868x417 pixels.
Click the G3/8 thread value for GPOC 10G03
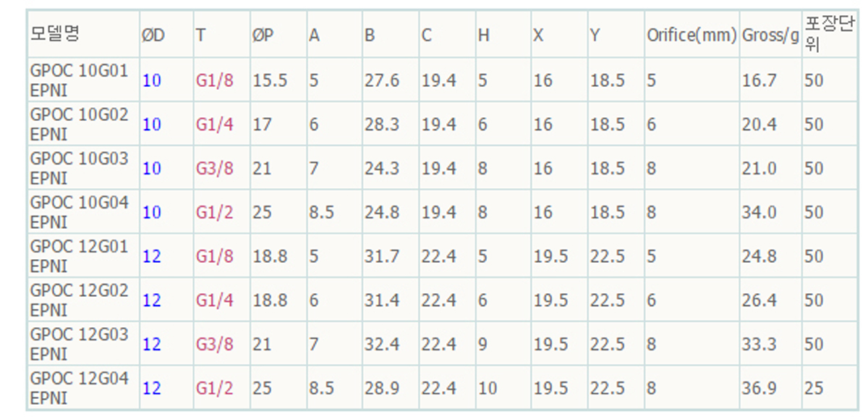(215, 169)
